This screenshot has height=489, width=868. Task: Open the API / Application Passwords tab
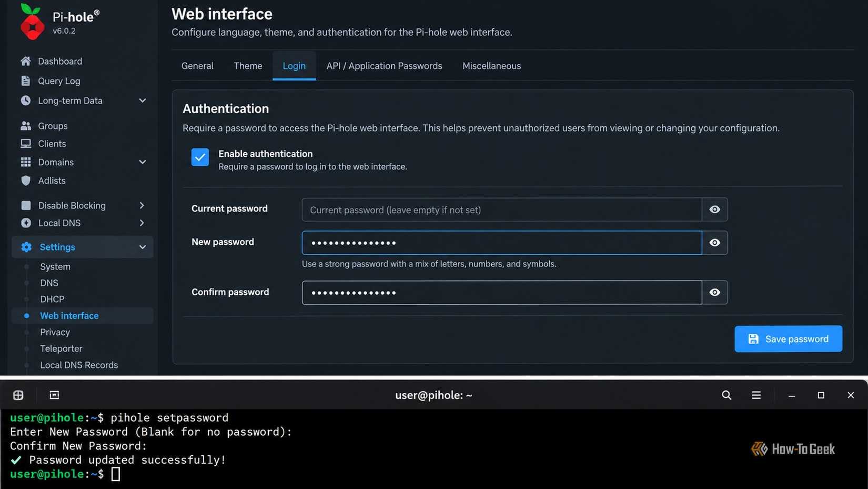[x=384, y=66]
